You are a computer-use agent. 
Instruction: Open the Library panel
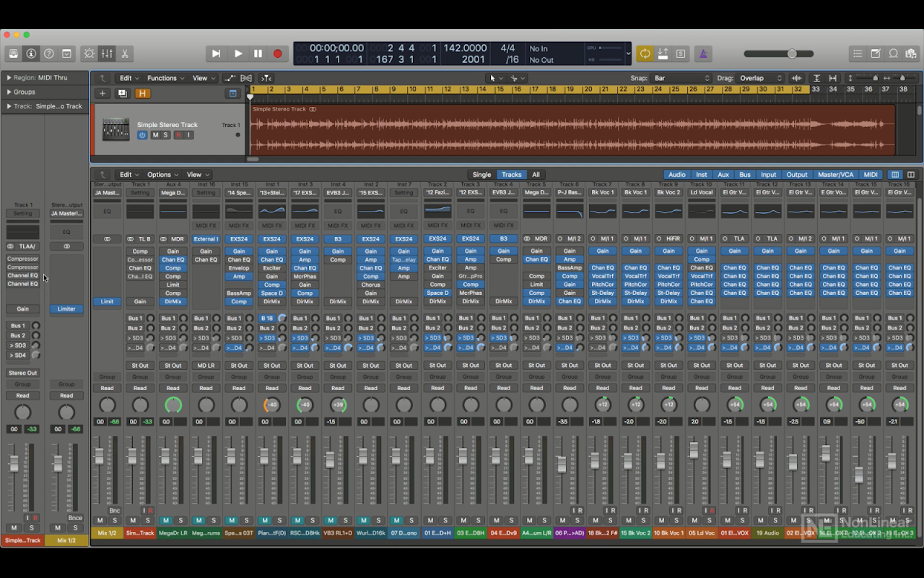(x=13, y=53)
